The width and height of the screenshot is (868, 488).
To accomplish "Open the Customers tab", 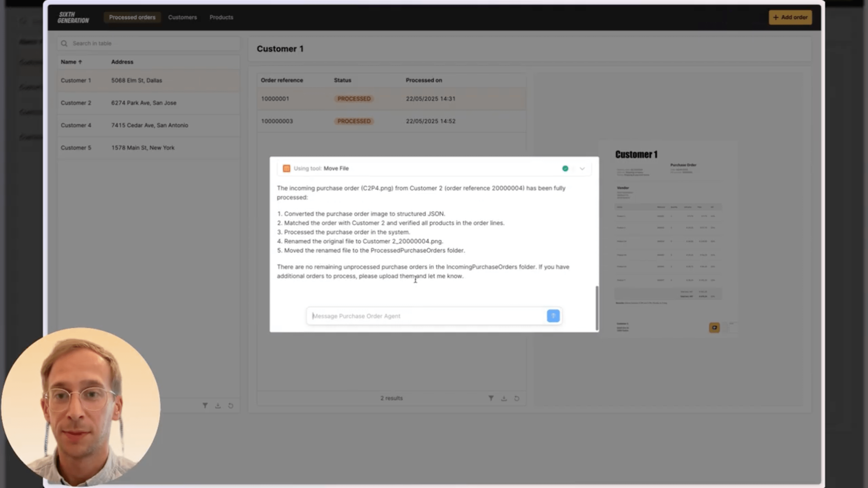I will pos(182,17).
